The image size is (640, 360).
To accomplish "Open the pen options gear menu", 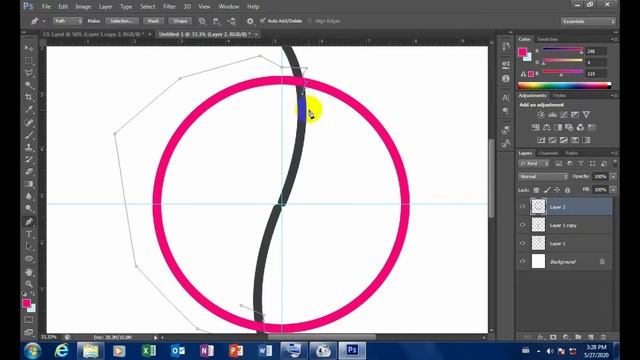I will pyautogui.click(x=250, y=21).
